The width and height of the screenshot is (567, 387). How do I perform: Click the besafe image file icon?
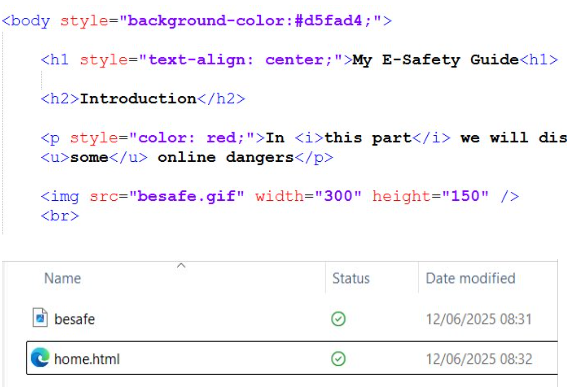pyautogui.click(x=40, y=318)
